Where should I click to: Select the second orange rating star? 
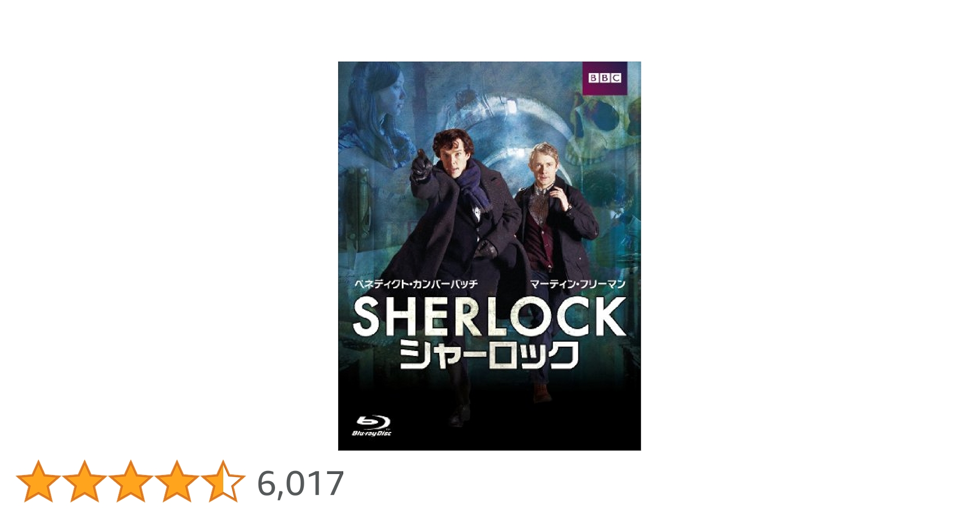[x=84, y=481]
